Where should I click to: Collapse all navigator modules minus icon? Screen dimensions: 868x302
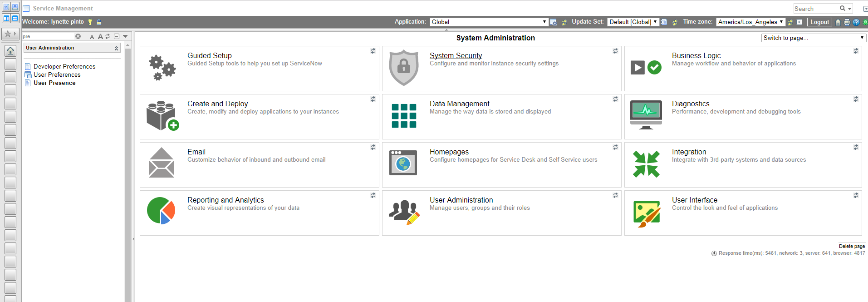point(117,36)
